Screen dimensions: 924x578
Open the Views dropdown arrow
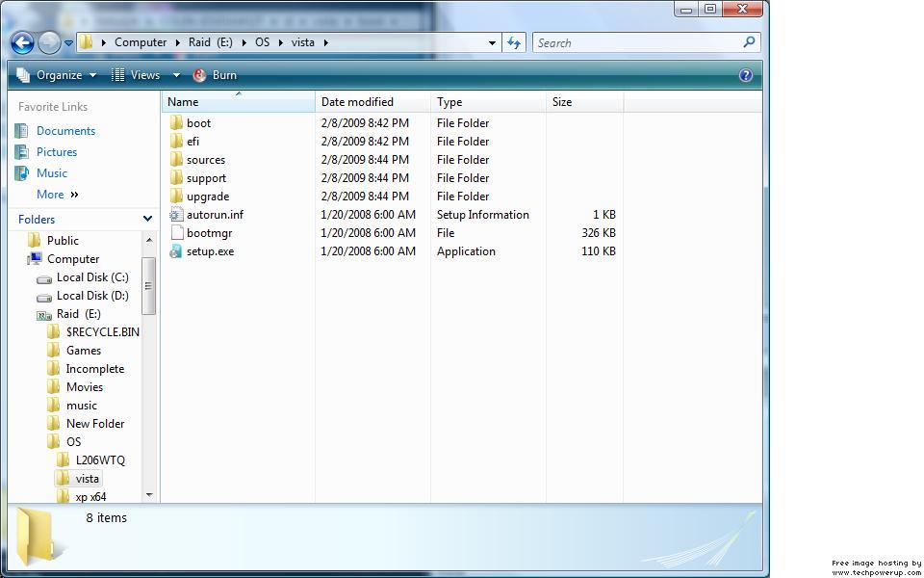point(175,75)
